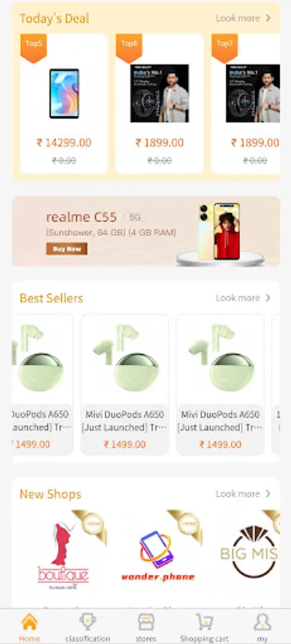Expand New Shops via chevron arrow
291x644 pixels.
pos(268,494)
